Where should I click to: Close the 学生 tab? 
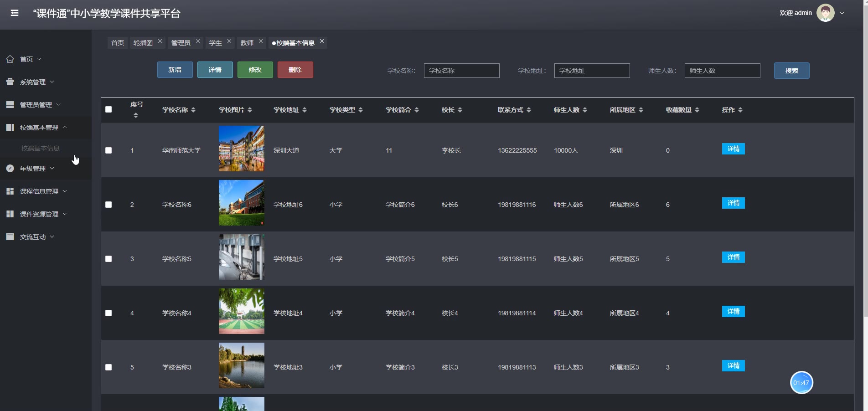[x=229, y=41]
